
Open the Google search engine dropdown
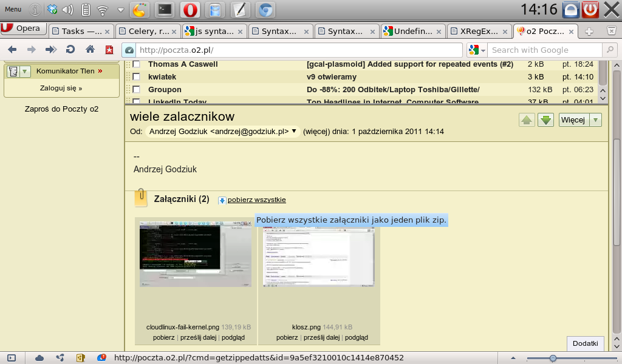click(x=477, y=50)
